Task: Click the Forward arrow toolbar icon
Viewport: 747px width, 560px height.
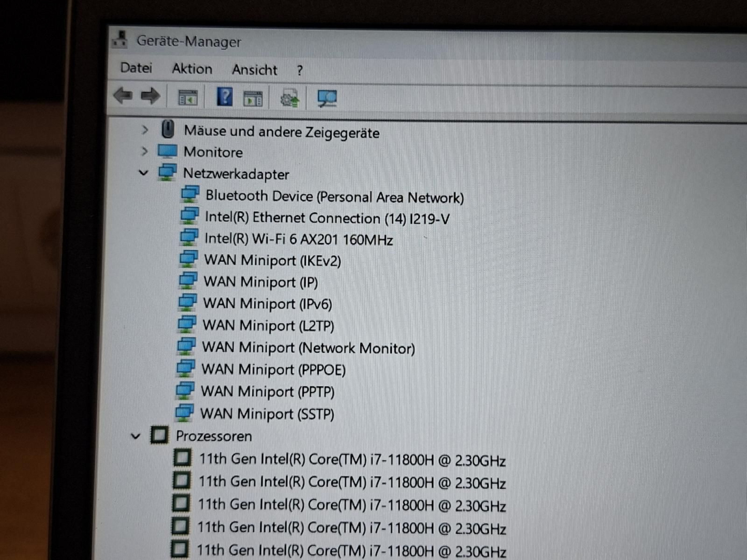Action: coord(151,96)
